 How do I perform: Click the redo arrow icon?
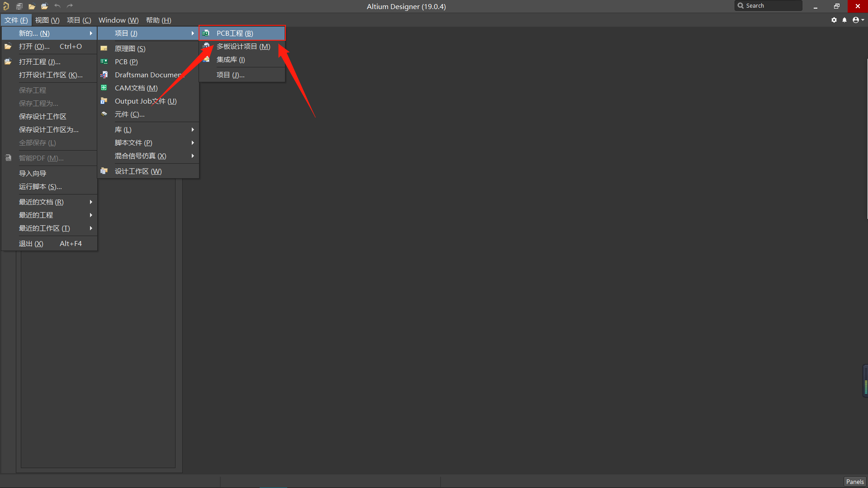(x=70, y=6)
